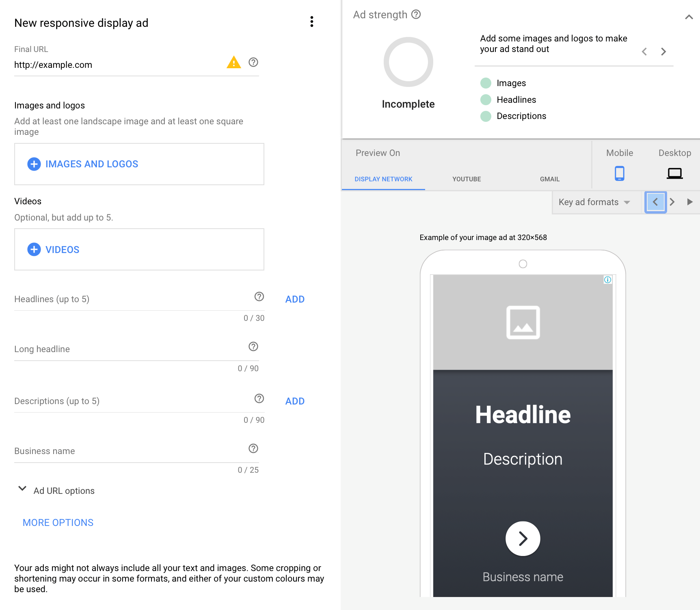The image size is (700, 610).
Task: Open help for Descriptions field
Action: tap(259, 398)
